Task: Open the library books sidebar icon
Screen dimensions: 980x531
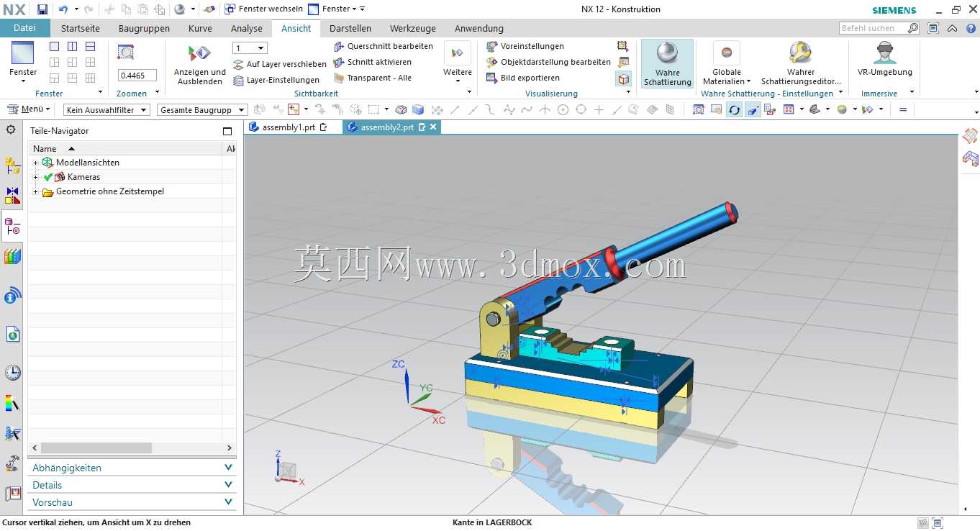Action: pyautogui.click(x=12, y=256)
